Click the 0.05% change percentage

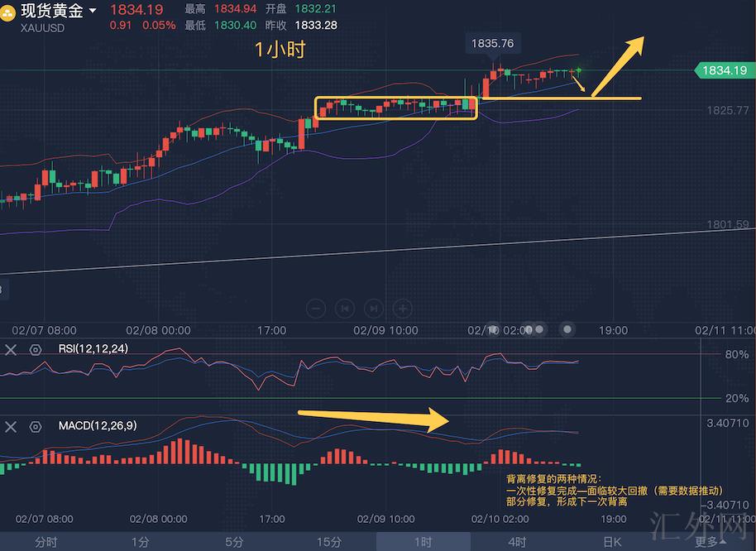pos(159,25)
